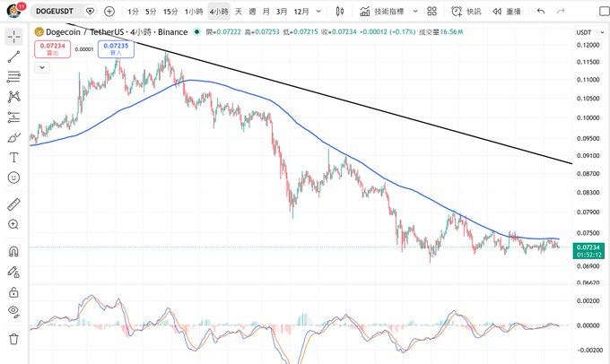Expand the time interval dropdown arrow
610x364 pixels.
click(x=318, y=12)
